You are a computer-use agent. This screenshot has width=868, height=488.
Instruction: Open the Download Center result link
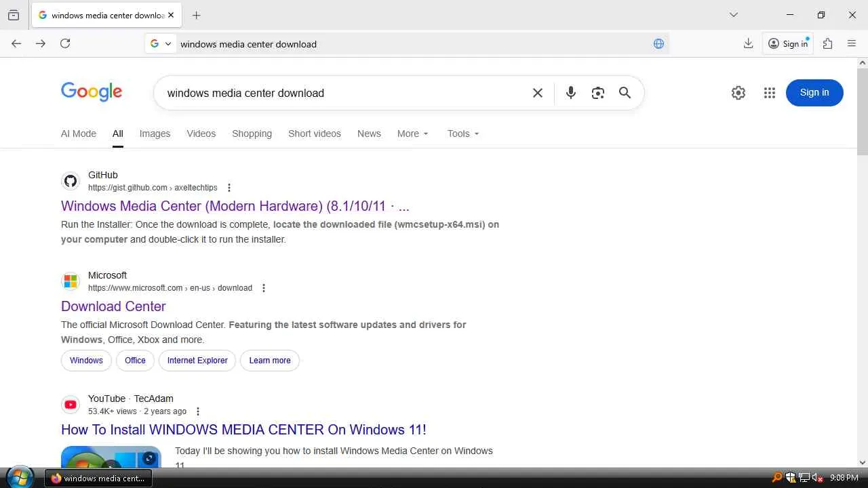(x=113, y=306)
